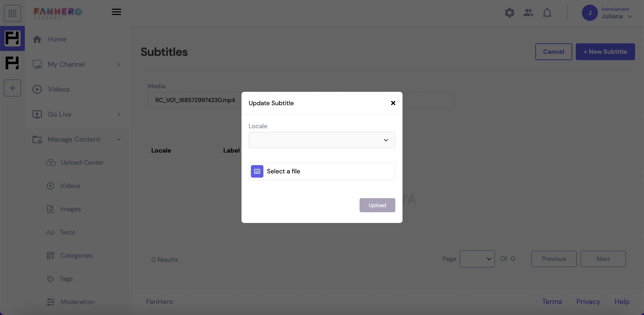The height and width of the screenshot is (315, 644).
Task: Open the Page number dropdown
Action: pyautogui.click(x=477, y=259)
